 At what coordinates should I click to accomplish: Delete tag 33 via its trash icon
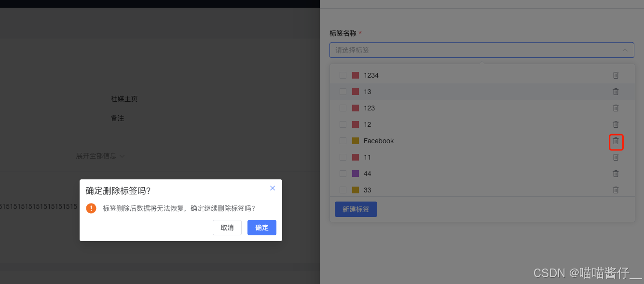(x=616, y=190)
